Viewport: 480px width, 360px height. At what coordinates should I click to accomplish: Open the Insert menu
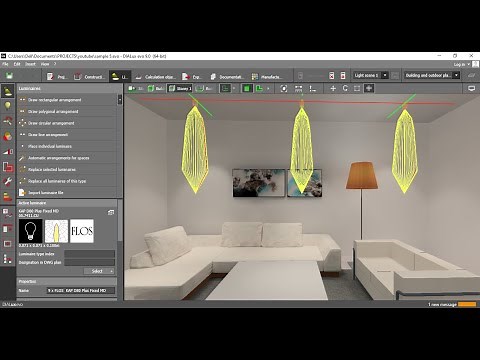coord(30,64)
